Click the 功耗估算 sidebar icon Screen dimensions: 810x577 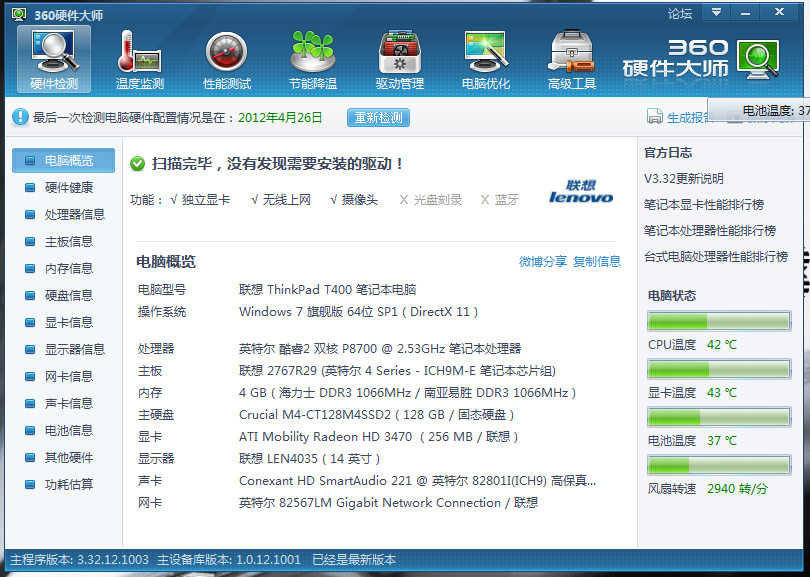point(30,485)
